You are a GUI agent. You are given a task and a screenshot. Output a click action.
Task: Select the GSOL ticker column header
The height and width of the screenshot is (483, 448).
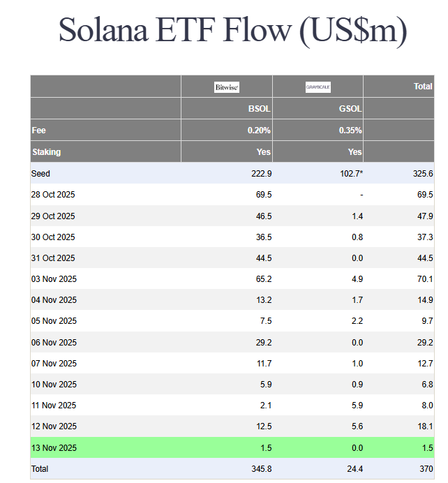pyautogui.click(x=350, y=110)
